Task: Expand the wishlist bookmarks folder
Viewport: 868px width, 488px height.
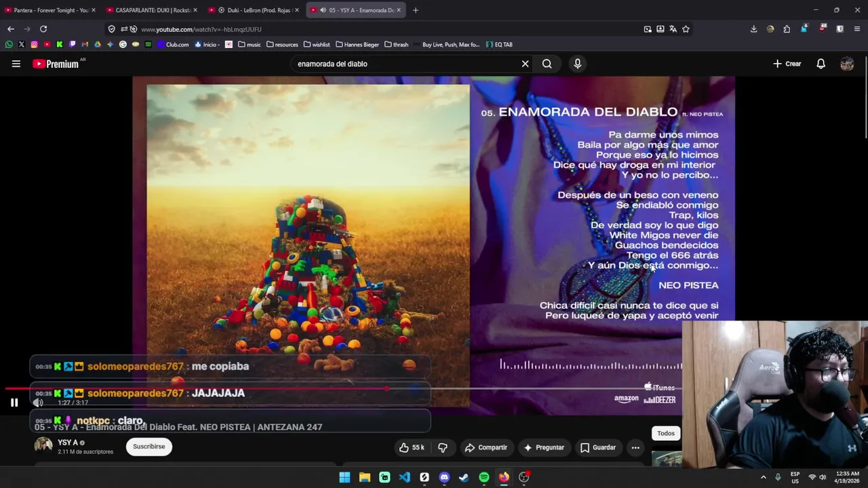Action: click(317, 45)
